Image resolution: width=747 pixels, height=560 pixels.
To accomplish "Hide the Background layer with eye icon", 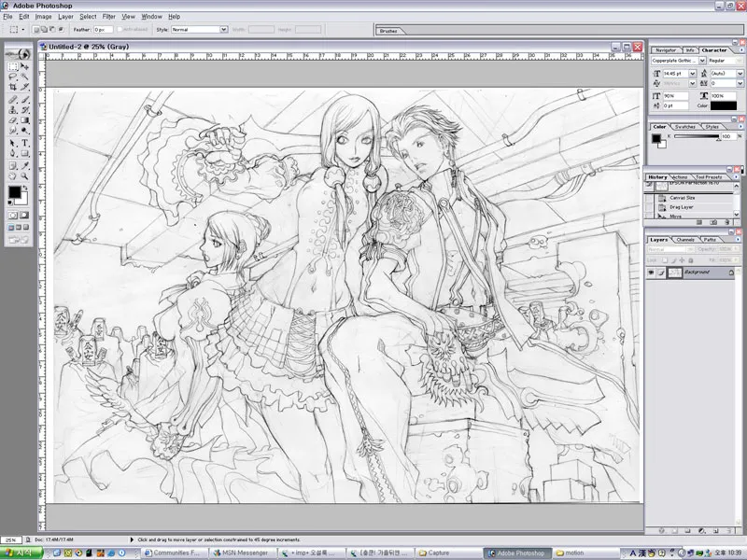I will click(651, 272).
